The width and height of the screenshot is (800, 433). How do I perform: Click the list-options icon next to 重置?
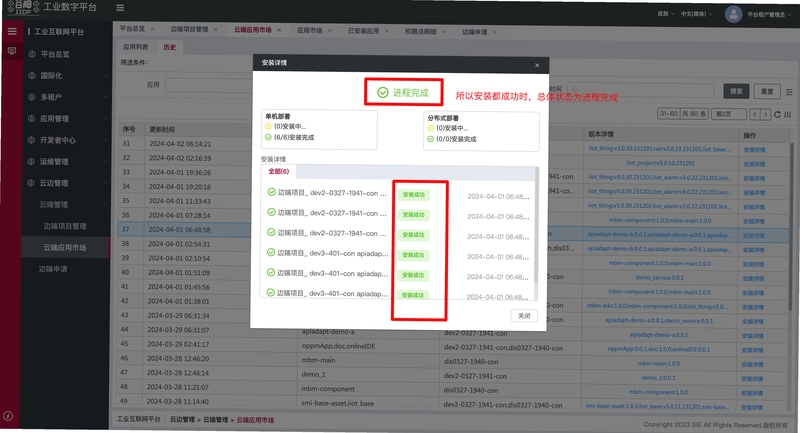pos(789,92)
